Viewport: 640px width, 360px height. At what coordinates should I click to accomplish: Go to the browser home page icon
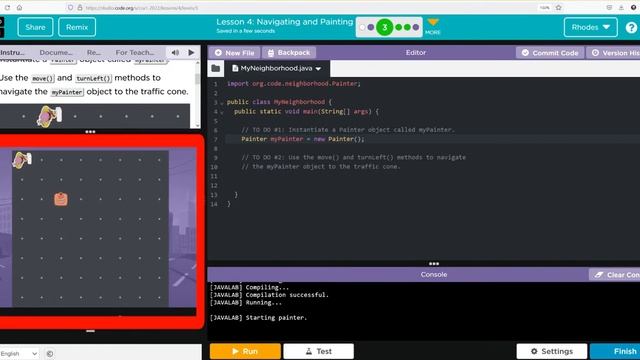[19, 8]
